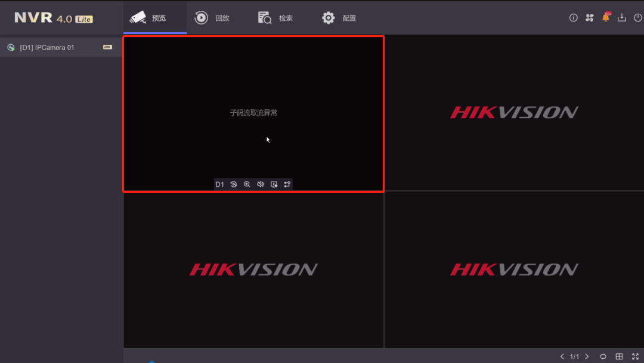Go to the previous page of channels
The image size is (644, 363).
tap(562, 356)
